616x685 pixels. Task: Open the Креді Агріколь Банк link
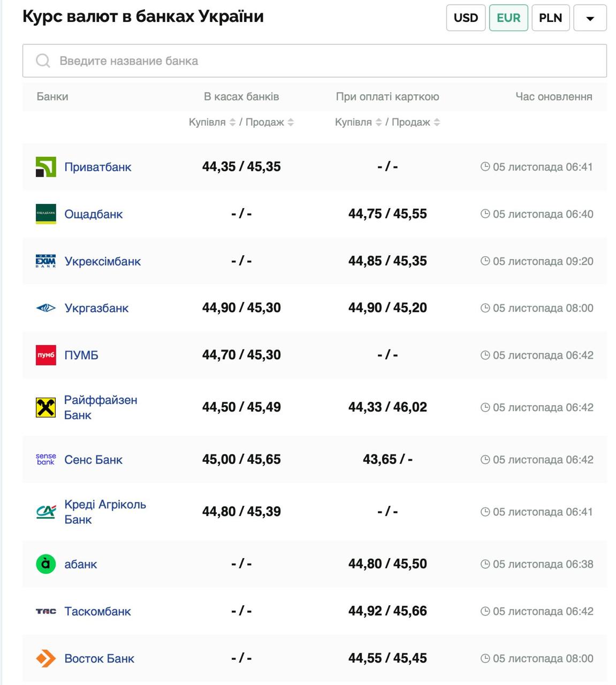tap(105, 512)
